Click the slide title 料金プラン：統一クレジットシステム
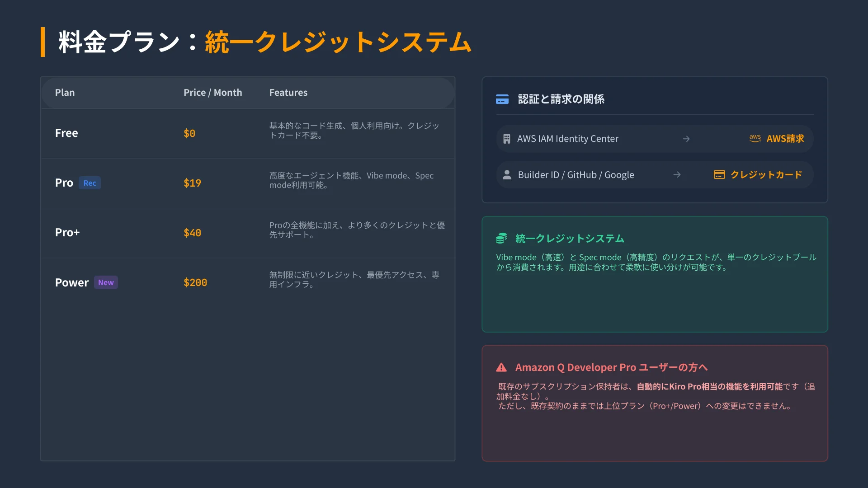Image resolution: width=868 pixels, height=488 pixels. coord(265,42)
